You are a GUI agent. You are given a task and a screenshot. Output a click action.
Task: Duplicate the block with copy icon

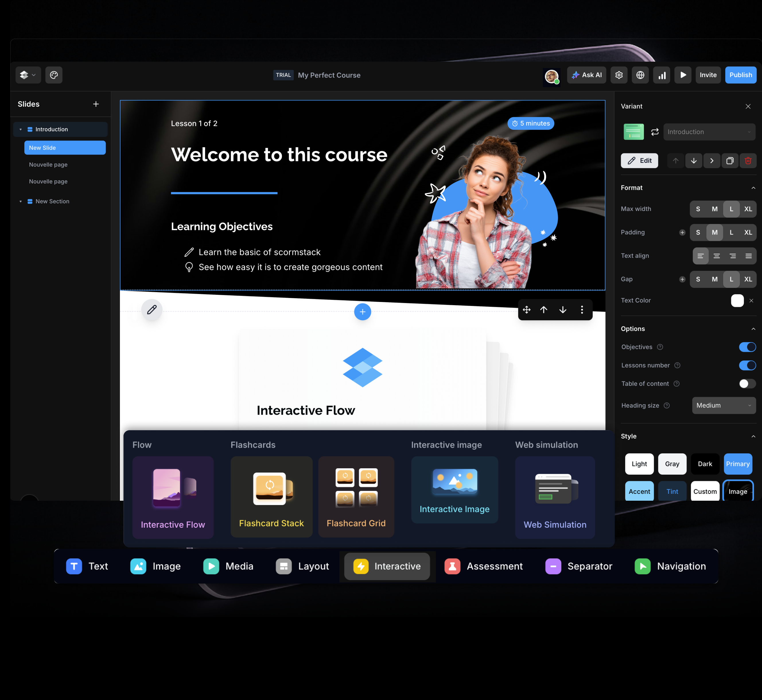[x=729, y=161]
